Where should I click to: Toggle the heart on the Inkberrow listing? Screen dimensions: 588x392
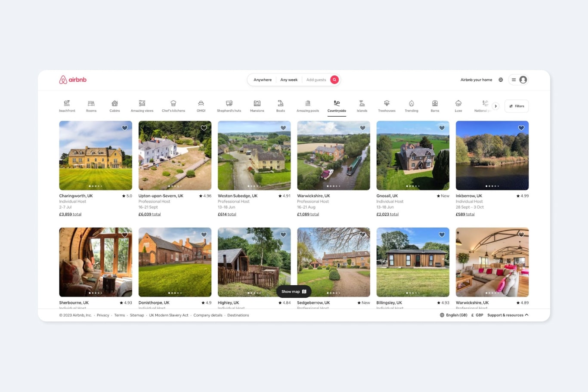[x=521, y=128]
